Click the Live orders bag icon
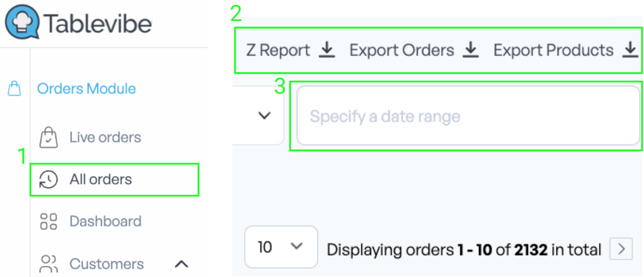644x277 pixels. tap(48, 137)
